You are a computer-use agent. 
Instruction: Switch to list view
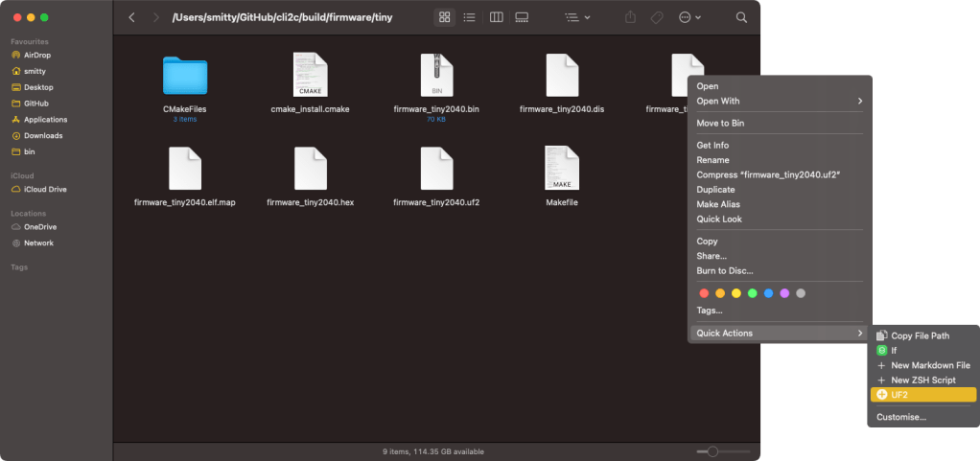(x=469, y=17)
